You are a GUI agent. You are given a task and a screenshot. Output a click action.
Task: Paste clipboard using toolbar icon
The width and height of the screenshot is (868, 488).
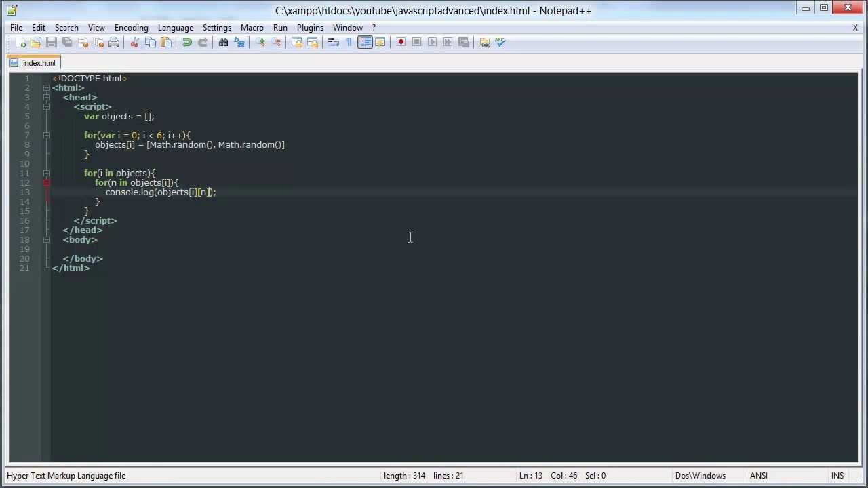[166, 43]
